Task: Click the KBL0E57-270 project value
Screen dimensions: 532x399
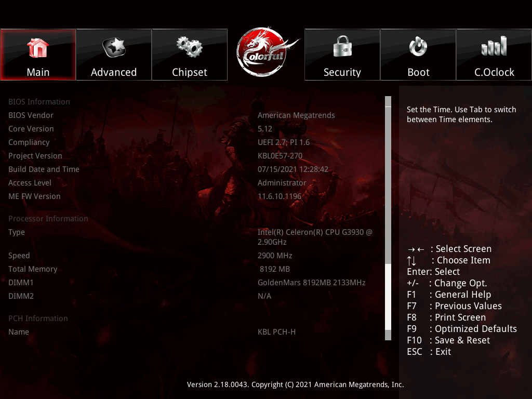Action: tap(280, 156)
